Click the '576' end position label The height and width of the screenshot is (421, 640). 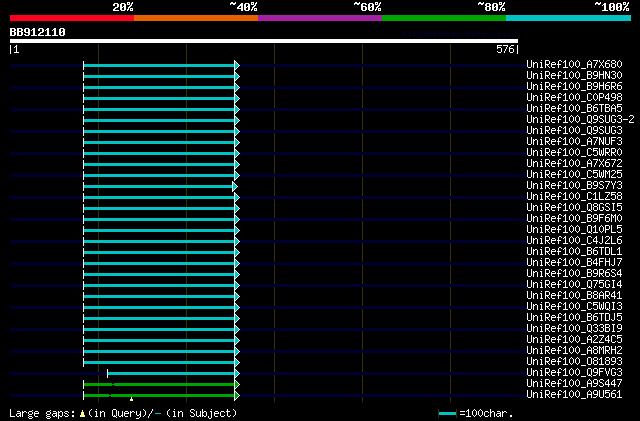click(505, 49)
